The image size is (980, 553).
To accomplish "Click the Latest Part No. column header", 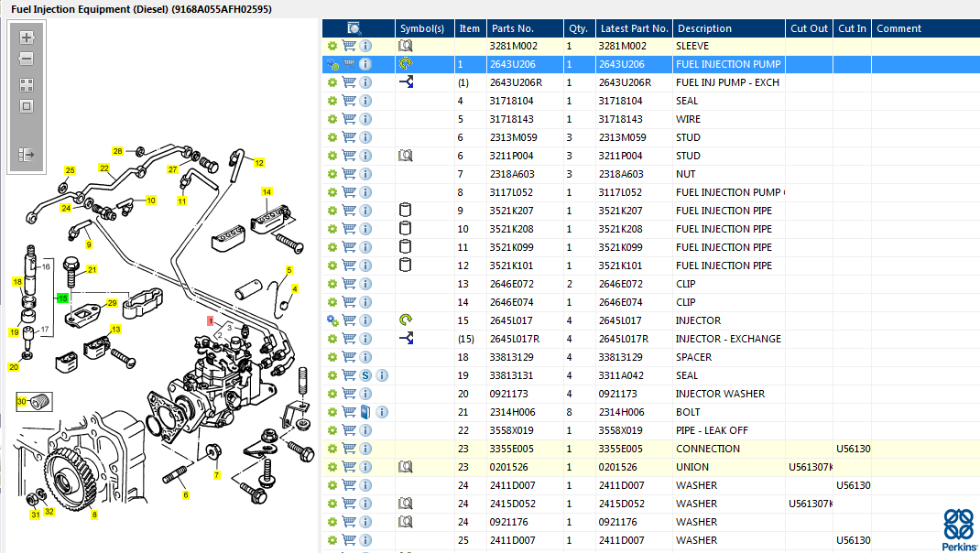I will tap(635, 28).
